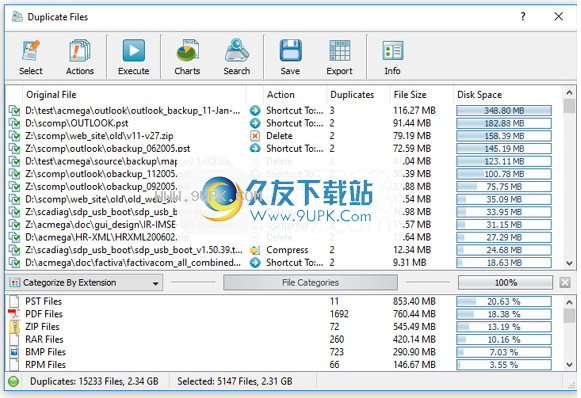Click Shortcut action icon for factivacom_all_combined row
Image resolution: width=581 pixels, height=398 pixels.
pyautogui.click(x=255, y=263)
